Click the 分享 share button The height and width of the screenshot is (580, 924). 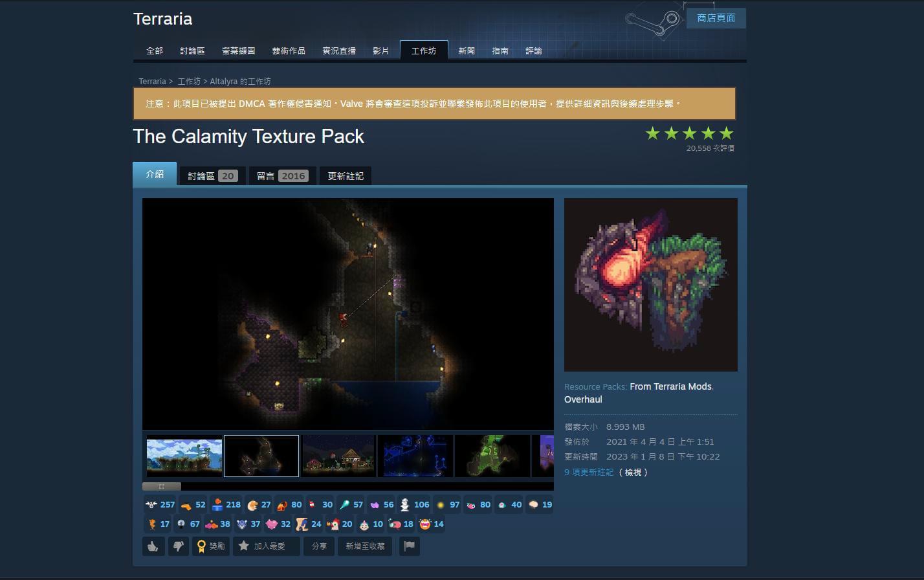pyautogui.click(x=319, y=546)
